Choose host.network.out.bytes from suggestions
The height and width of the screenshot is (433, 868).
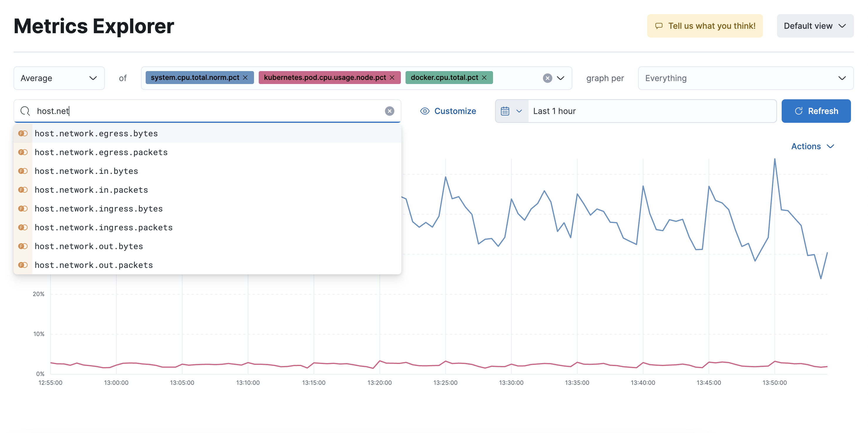[x=207, y=247]
